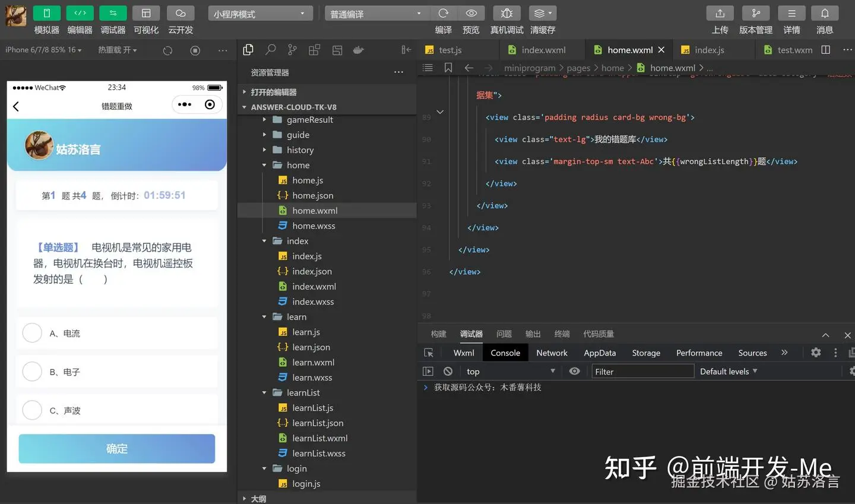Viewport: 855px width, 504px height.
Task: Open the normal compile mode dropdown
Action: (376, 14)
